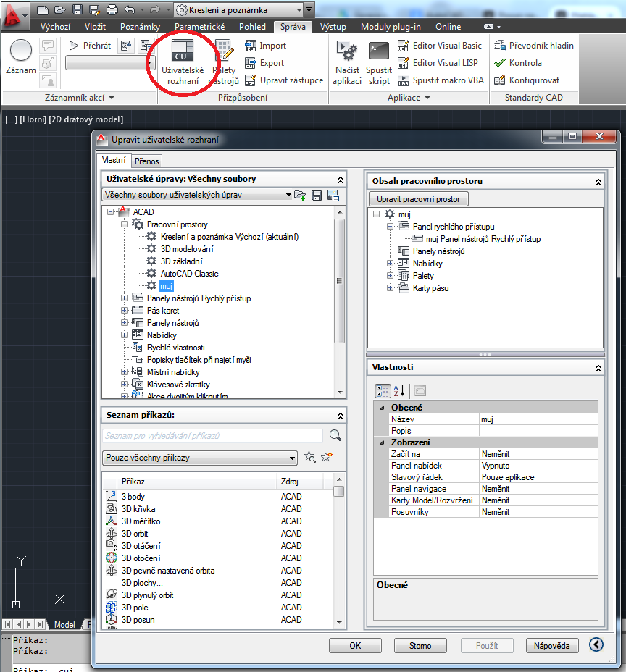The image size is (626, 672).
Task: Click the find command or text icon
Action: pyautogui.click(x=309, y=457)
